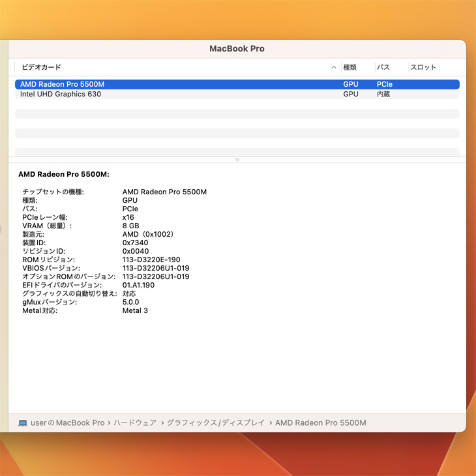The width and height of the screenshot is (476, 476).
Task: Click the ROM revision value 113-D3220E-190
Action: point(151,260)
